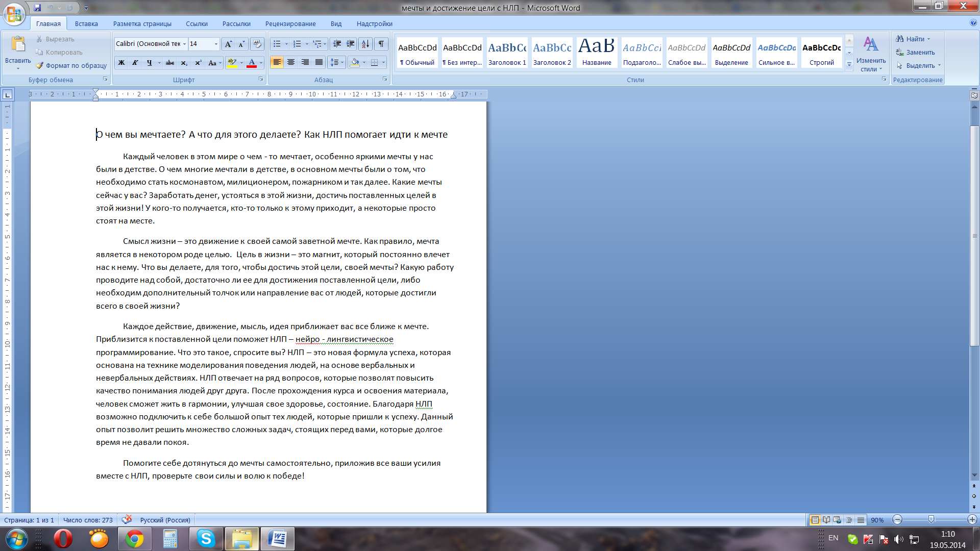This screenshot has width=980, height=551.
Task: Toggle underline (Ч) formatting
Action: click(x=149, y=63)
